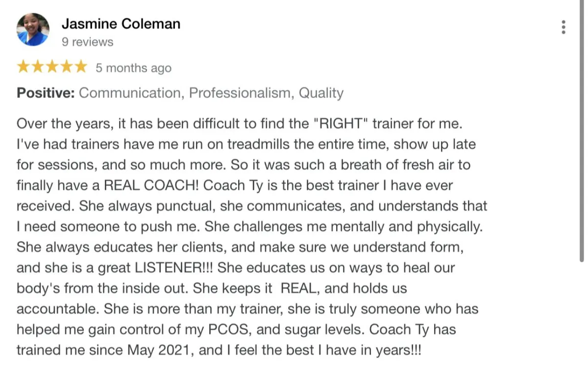Select the third gold rating star
Image resolution: width=588 pixels, height=371 pixels.
coord(51,67)
